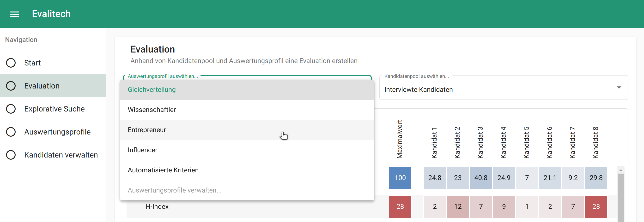
Task: Open Evaluation navigation item
Action: tap(53, 86)
